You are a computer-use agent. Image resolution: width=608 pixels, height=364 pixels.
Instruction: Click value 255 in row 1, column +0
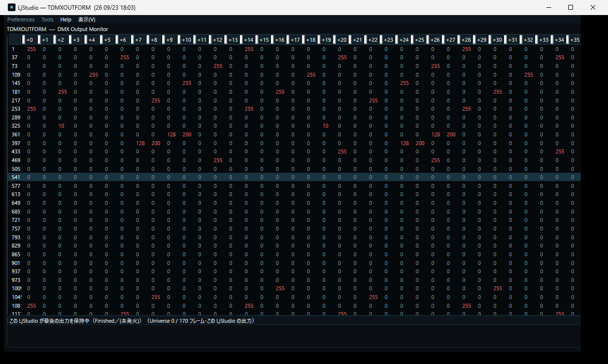click(x=32, y=49)
